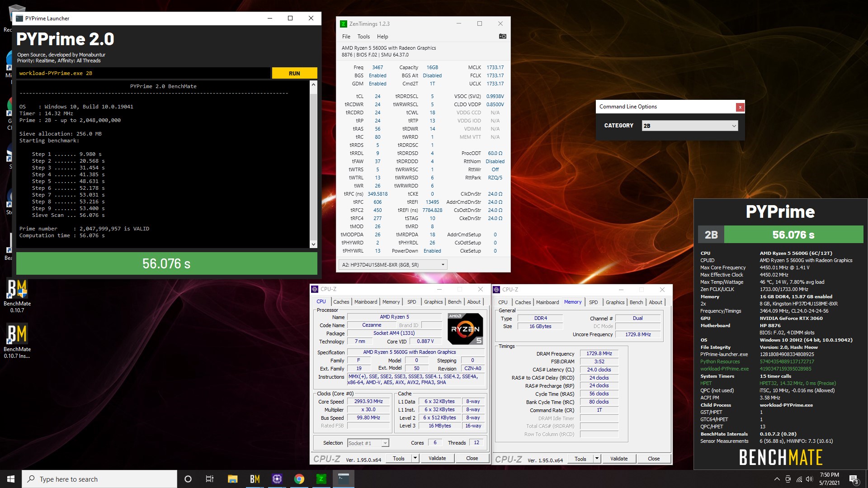Expand the Tools arrow in left CPU-Z
This screenshot has height=488, width=868.
point(415,458)
